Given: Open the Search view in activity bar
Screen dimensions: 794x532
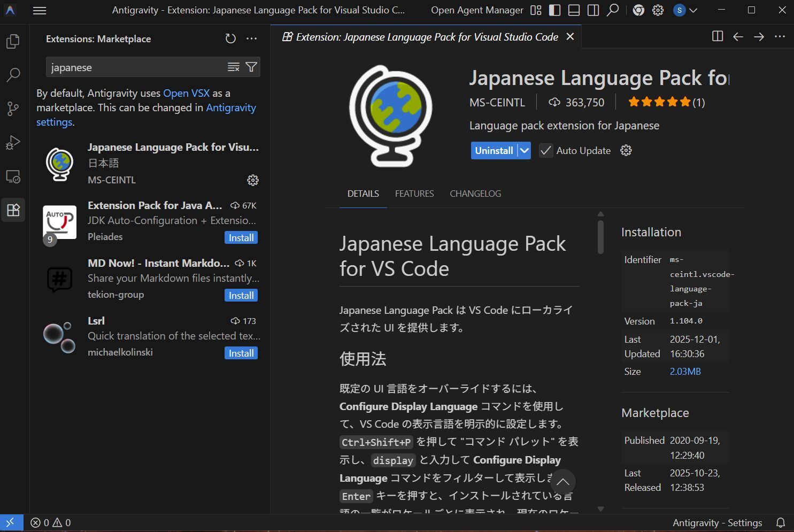Looking at the screenshot, I should pos(13,75).
